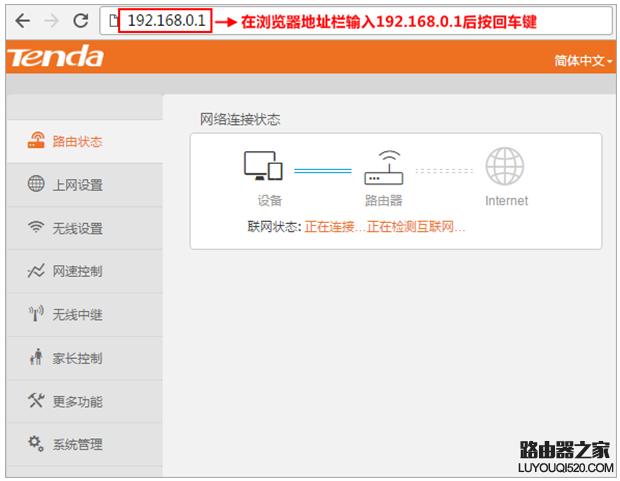Click the 设备 device icon in the status diagram
620x481 pixels.
(263, 166)
